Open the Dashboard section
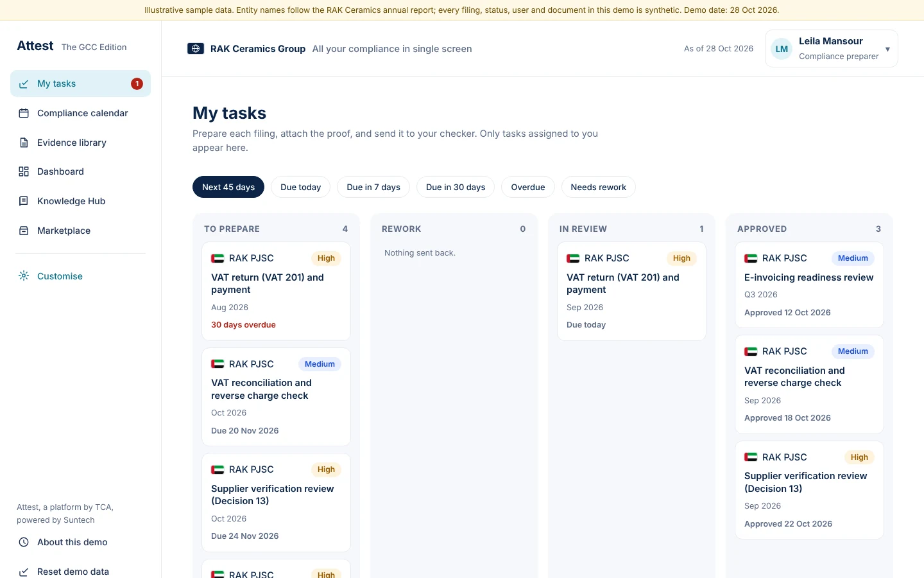This screenshot has height=578, width=924. (81, 171)
